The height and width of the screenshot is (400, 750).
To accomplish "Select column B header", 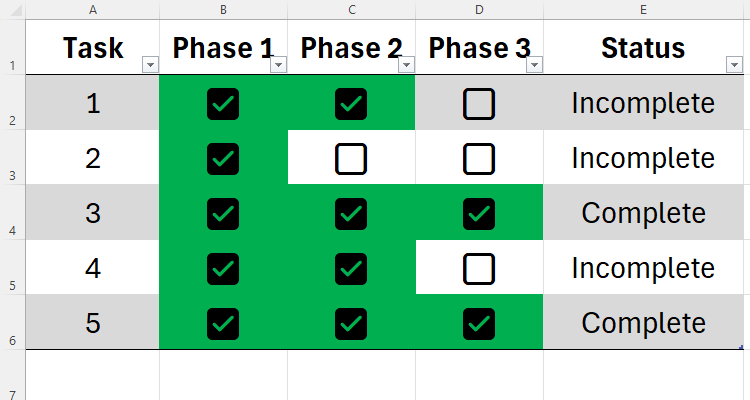I will click(x=223, y=9).
